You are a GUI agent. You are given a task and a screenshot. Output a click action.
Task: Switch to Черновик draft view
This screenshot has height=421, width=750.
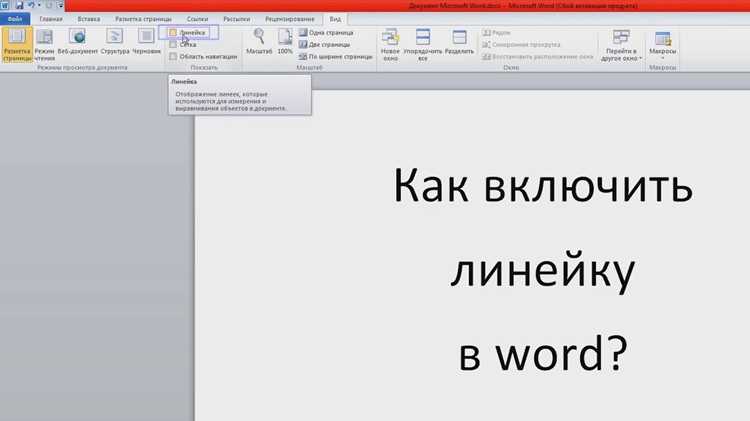click(x=146, y=42)
